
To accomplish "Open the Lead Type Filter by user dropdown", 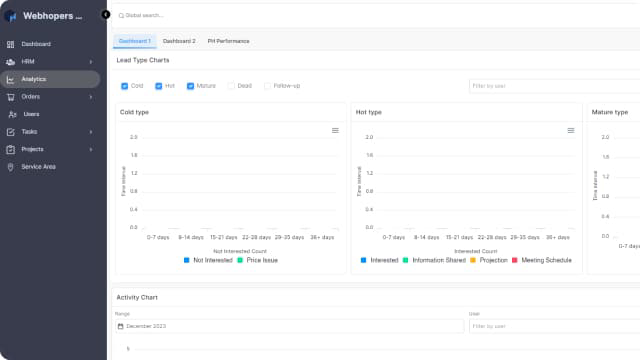I will point(554,86).
